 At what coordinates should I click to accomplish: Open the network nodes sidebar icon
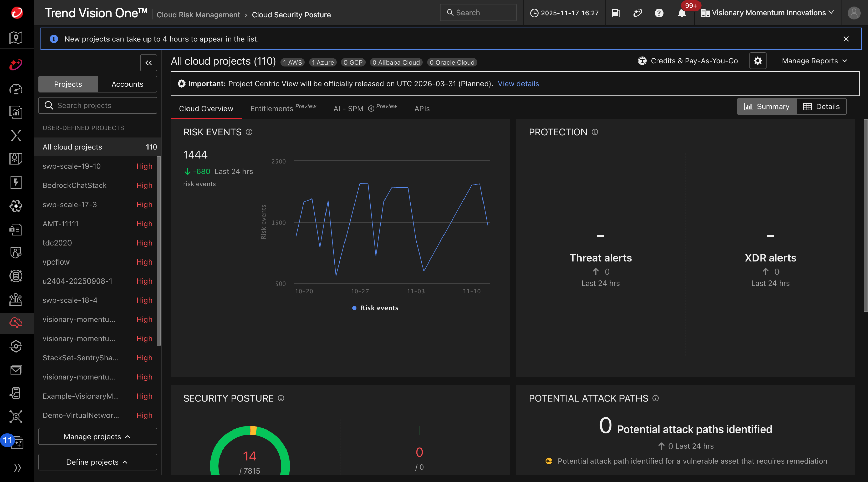click(16, 416)
